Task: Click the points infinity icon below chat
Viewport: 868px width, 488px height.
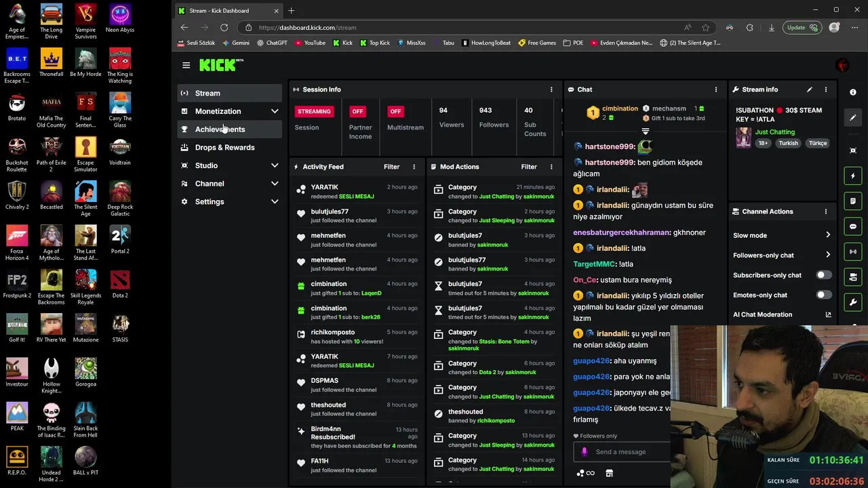Action: (x=585, y=473)
